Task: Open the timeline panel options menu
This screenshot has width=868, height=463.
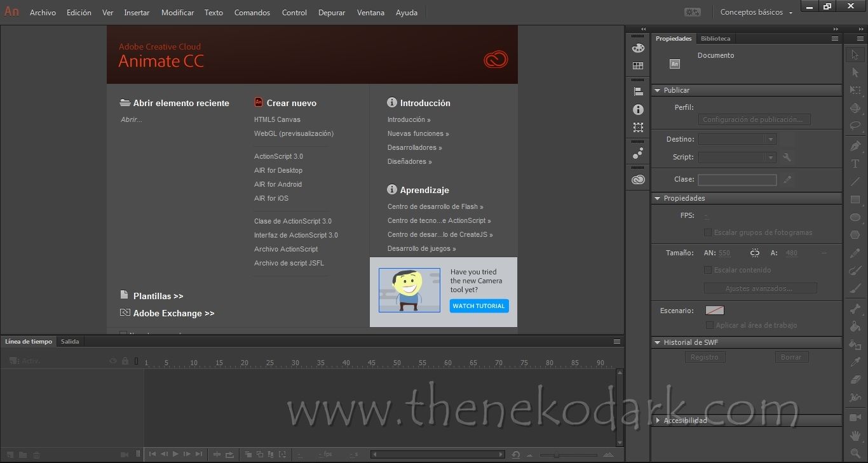Action: [616, 342]
